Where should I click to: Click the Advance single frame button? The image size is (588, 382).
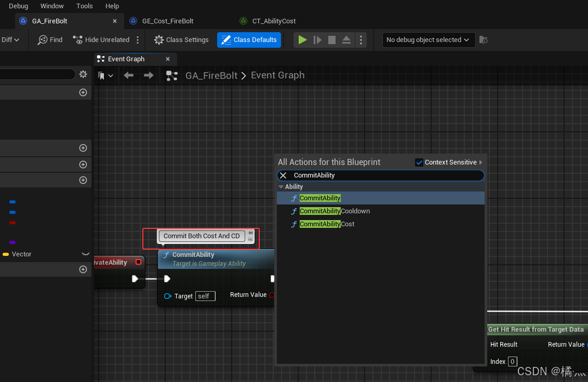[317, 40]
